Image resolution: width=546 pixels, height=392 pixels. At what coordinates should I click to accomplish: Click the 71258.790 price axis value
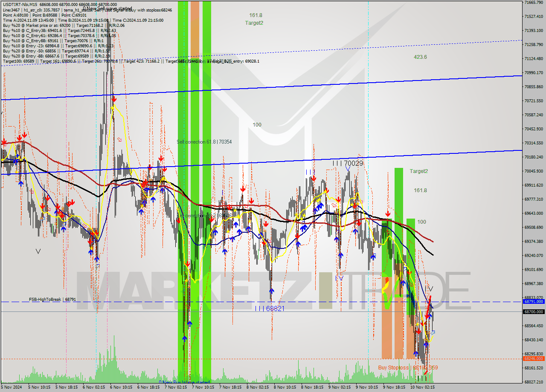[534, 44]
